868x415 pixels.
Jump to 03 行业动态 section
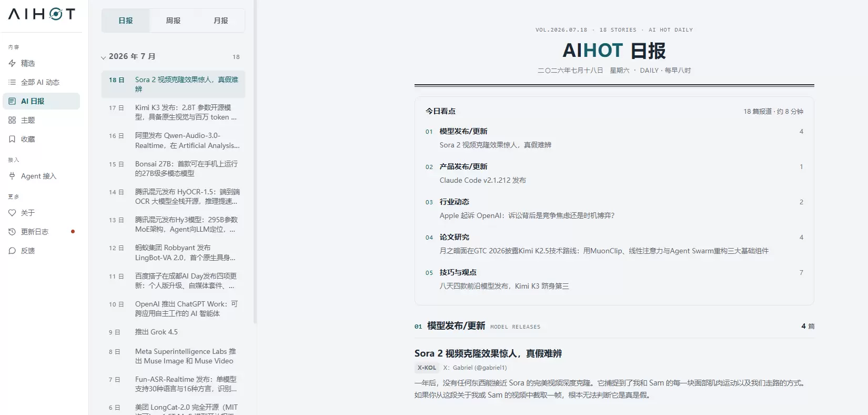click(455, 202)
